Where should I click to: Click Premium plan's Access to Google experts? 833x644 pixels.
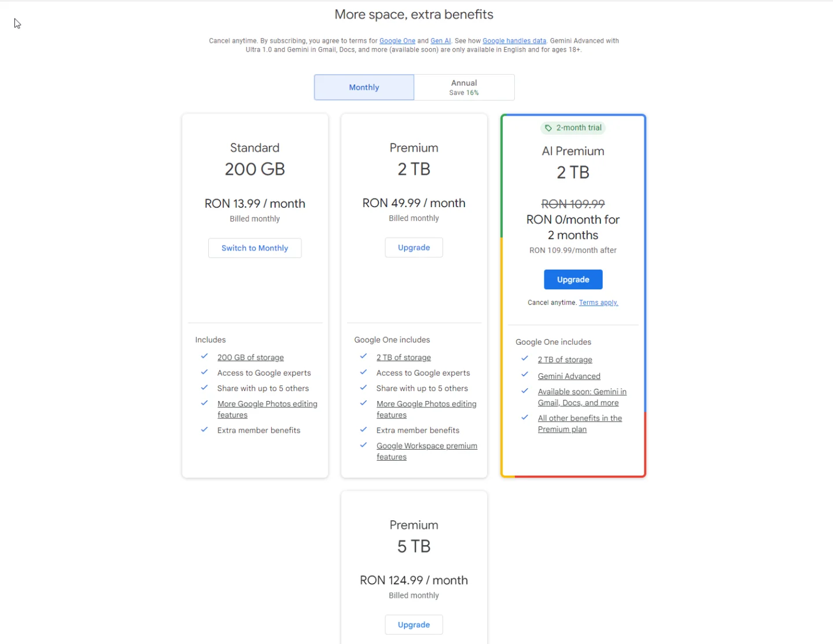click(x=423, y=373)
